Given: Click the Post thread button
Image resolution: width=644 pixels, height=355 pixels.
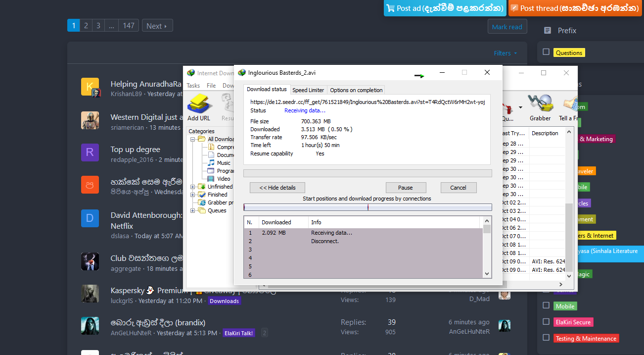Looking at the screenshot, I should (575, 8).
